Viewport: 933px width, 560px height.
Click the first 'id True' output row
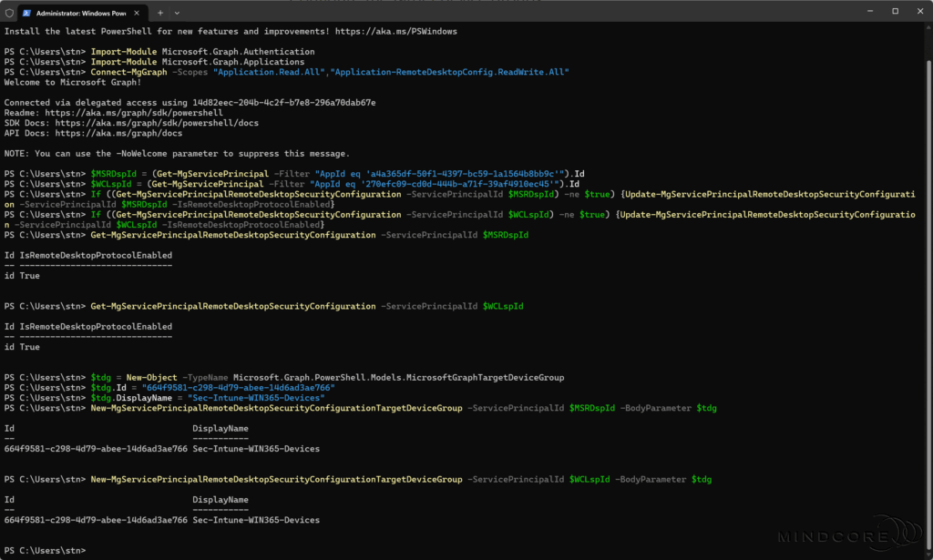[x=22, y=276]
